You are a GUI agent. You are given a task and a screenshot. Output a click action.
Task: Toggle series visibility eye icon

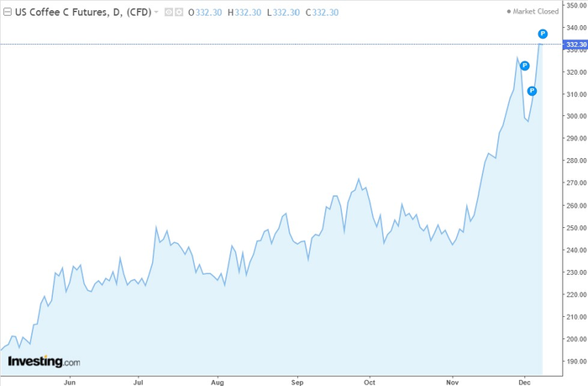(169, 13)
